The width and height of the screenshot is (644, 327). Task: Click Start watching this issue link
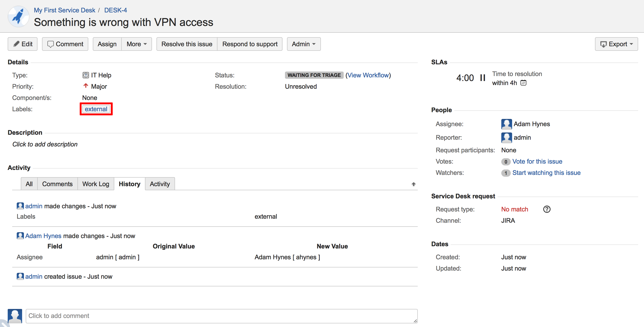[546, 173]
